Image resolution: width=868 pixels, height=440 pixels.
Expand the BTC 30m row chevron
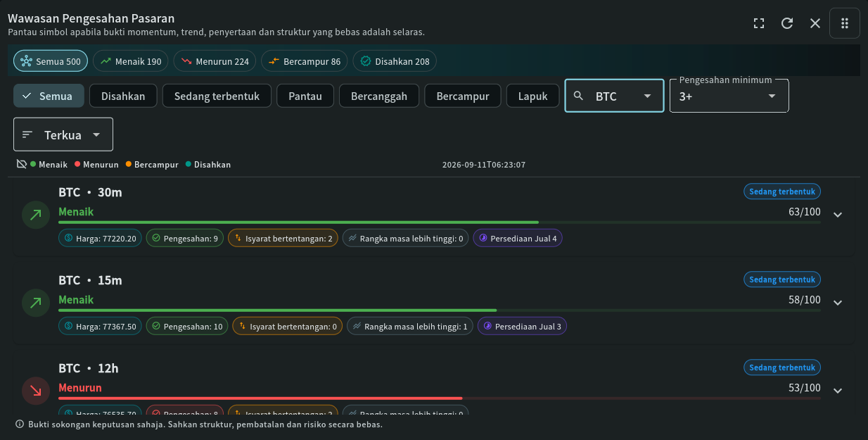(x=838, y=215)
